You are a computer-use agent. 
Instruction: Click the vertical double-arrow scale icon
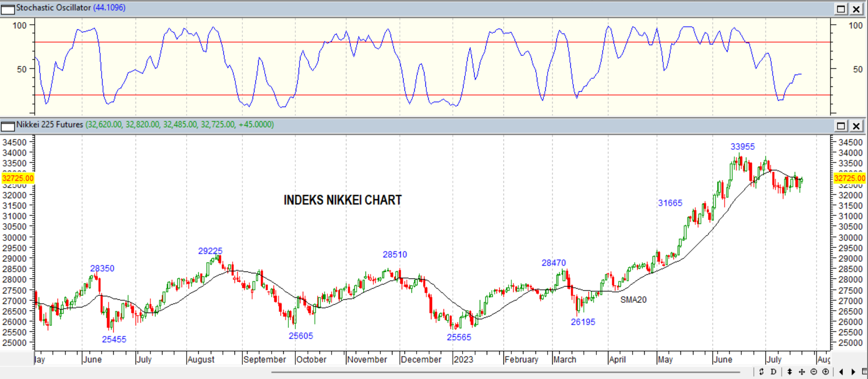point(790,372)
